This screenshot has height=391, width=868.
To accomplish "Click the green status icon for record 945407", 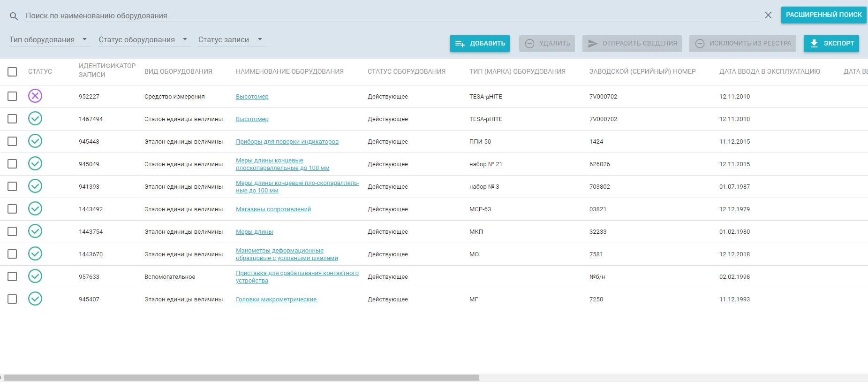I will 35,299.
